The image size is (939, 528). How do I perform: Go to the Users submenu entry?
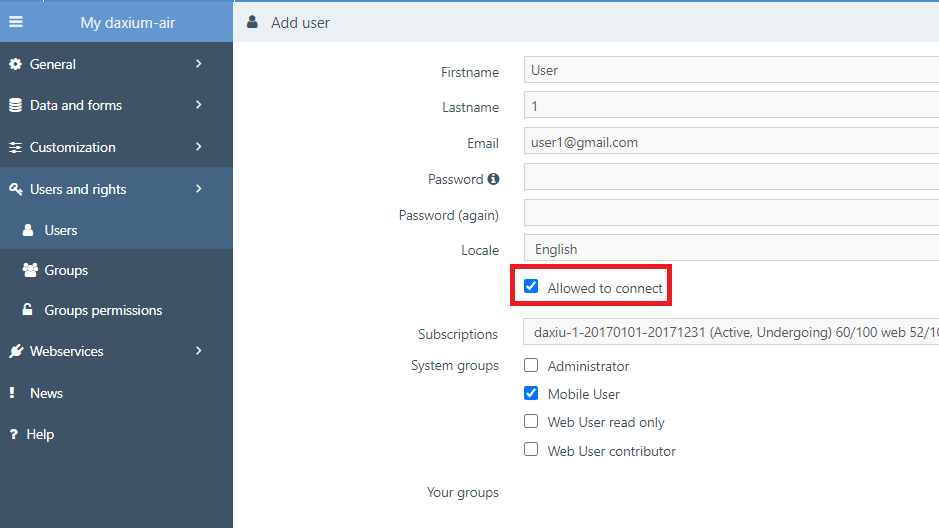(x=116, y=230)
